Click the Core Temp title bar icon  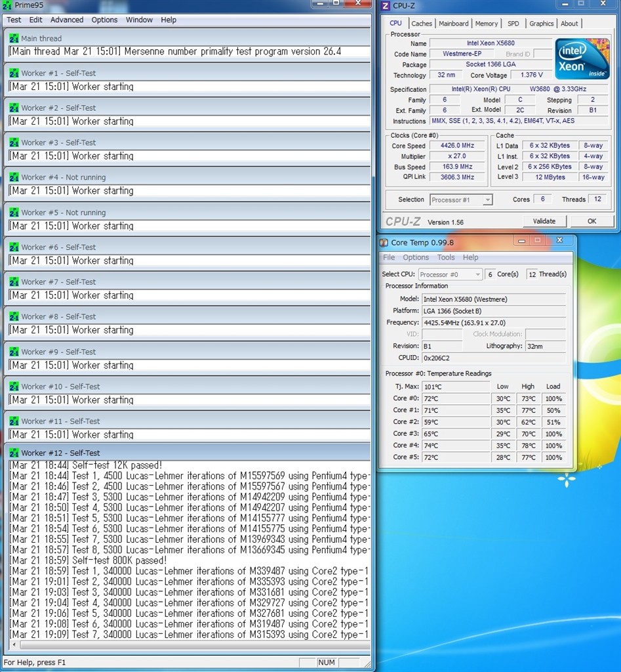pos(384,243)
